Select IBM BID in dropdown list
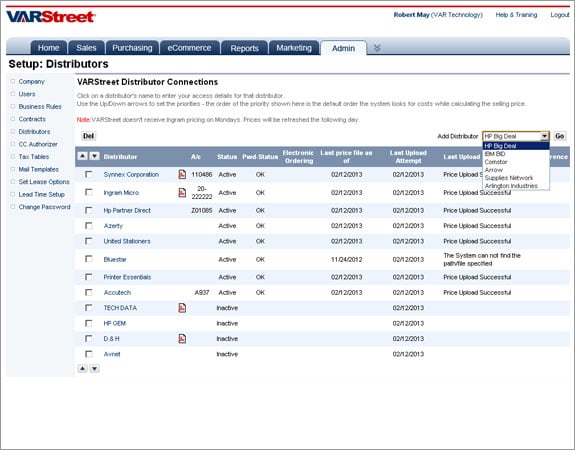This screenshot has height=450, width=575. pos(516,154)
